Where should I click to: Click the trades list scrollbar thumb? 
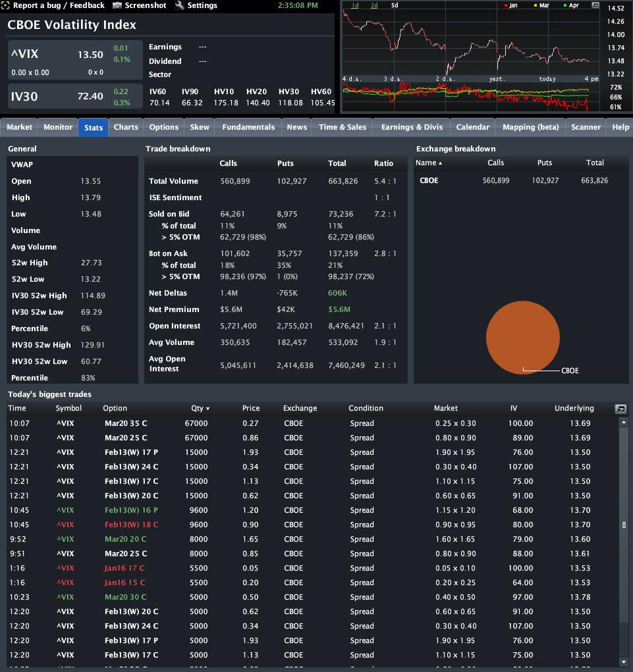coord(624,525)
